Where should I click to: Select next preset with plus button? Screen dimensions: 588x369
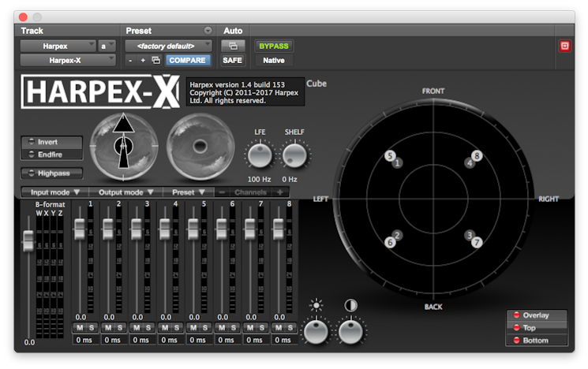[x=143, y=60]
